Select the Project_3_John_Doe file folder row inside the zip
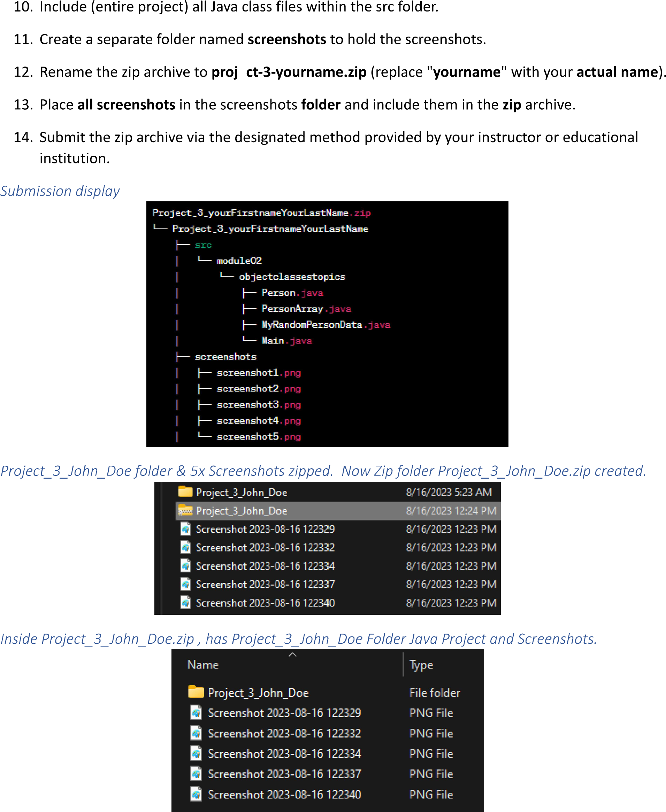 coord(259,692)
